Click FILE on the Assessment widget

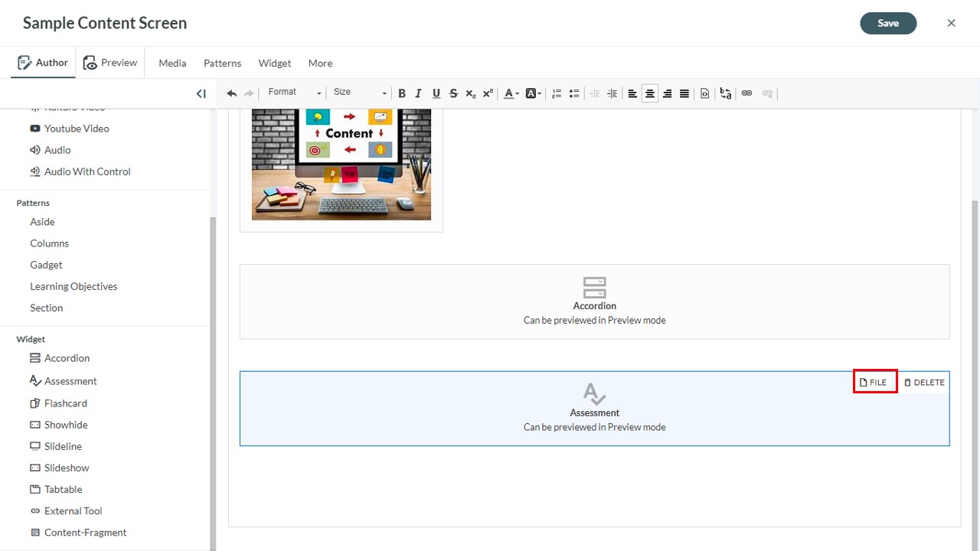point(874,382)
